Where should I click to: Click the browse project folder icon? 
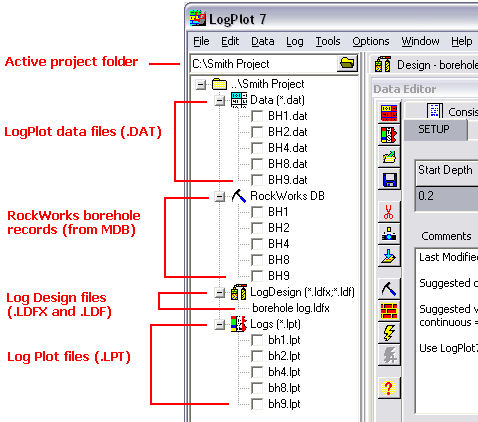click(347, 63)
